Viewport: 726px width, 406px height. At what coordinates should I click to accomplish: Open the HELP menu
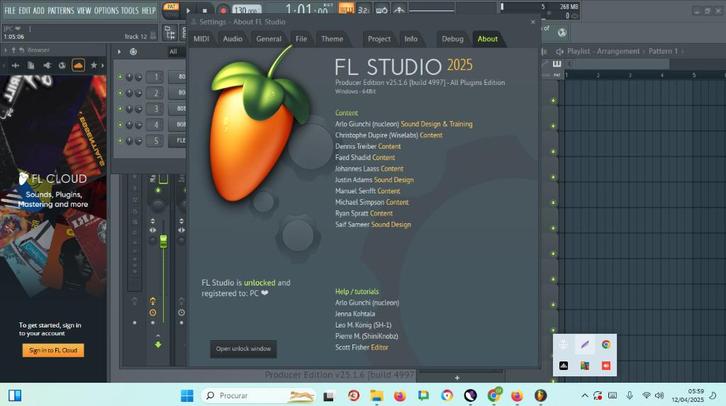click(x=149, y=10)
